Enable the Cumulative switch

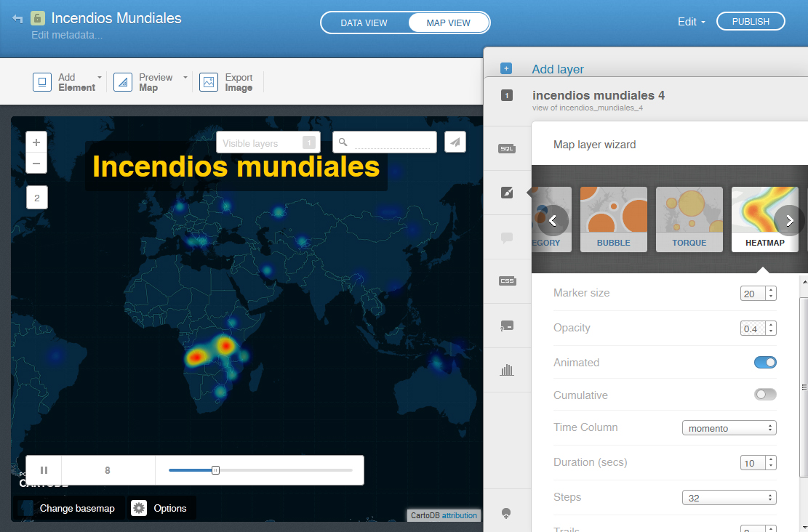(765, 395)
